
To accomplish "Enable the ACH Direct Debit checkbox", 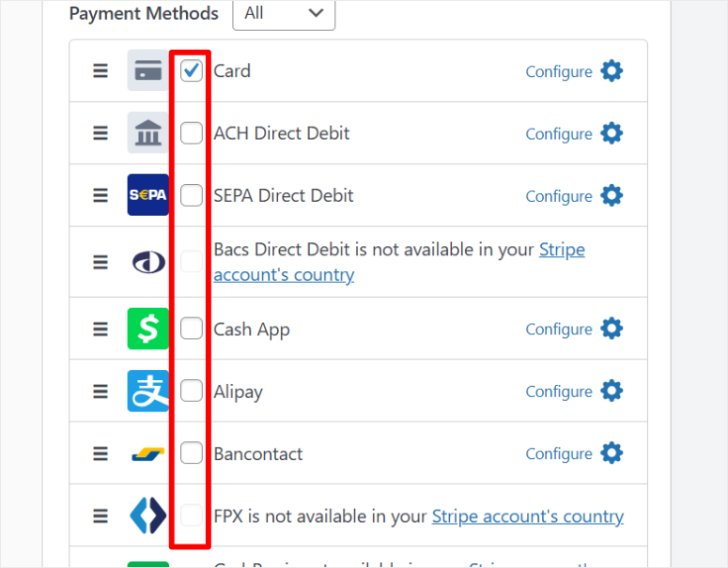I will click(192, 133).
